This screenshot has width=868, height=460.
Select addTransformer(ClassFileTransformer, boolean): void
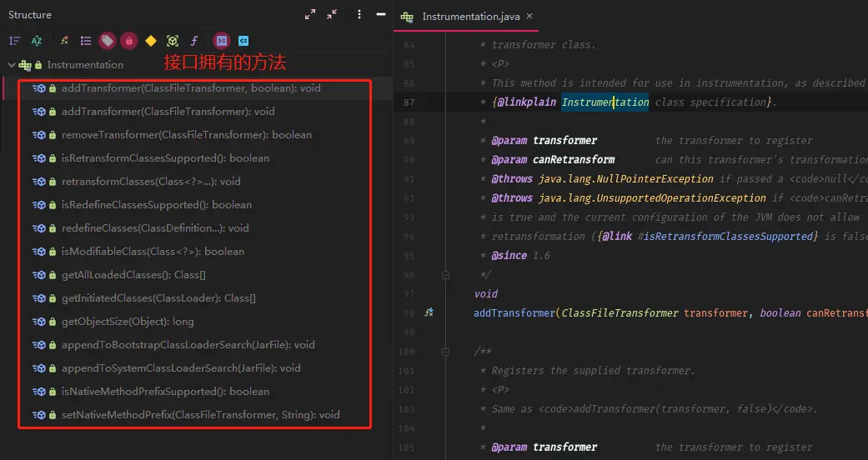click(191, 88)
